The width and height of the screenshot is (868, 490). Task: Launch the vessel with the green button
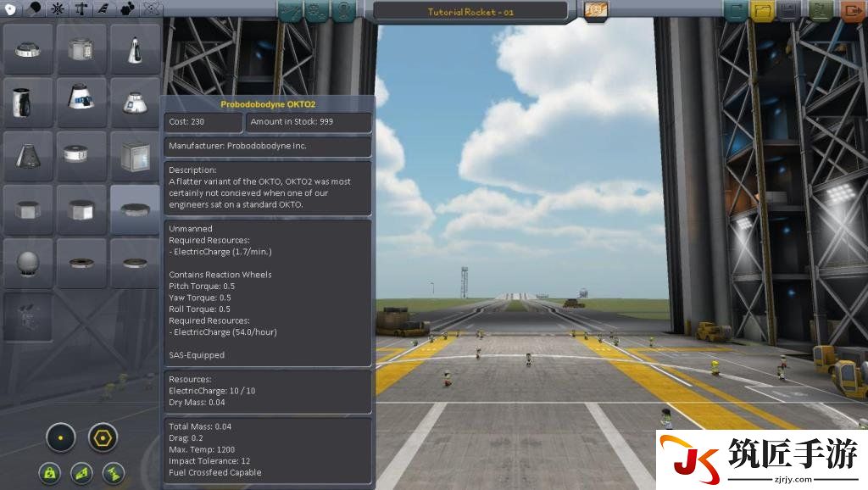pos(821,10)
